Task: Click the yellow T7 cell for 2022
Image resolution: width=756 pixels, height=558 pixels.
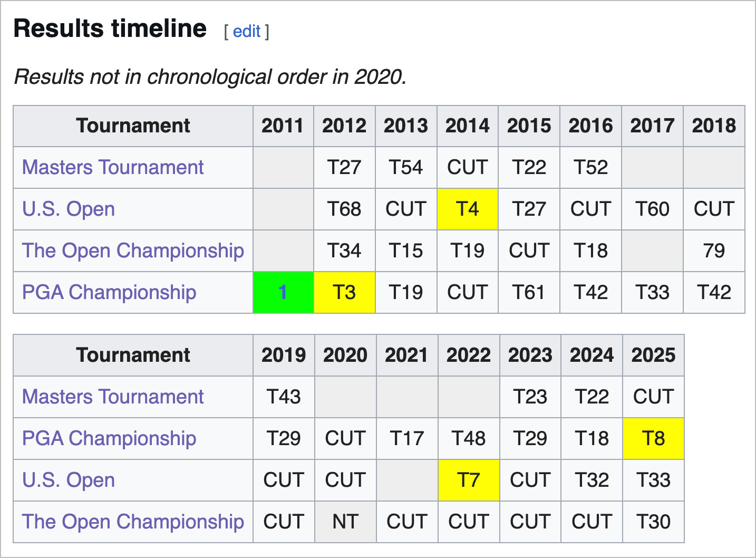Action: pos(468,480)
